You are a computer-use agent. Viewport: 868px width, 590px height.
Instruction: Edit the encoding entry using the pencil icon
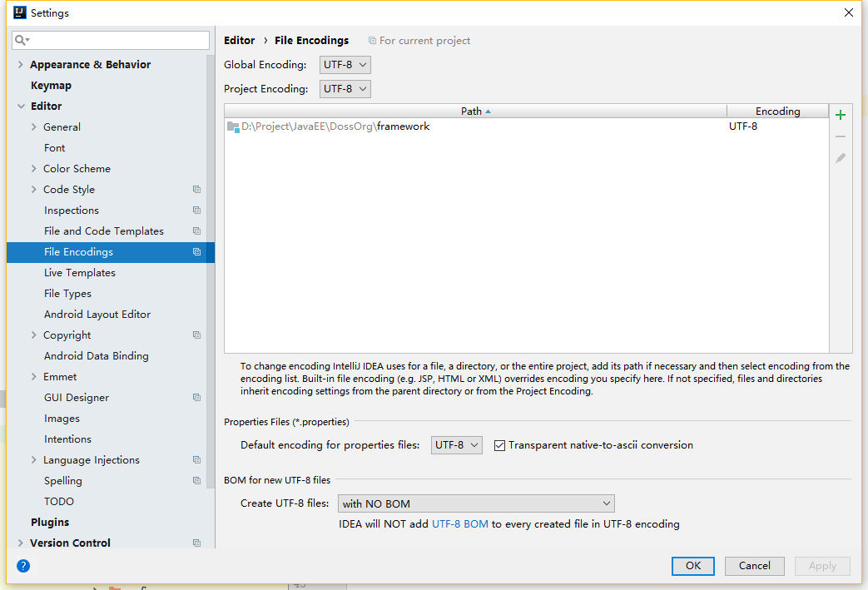pyautogui.click(x=841, y=158)
